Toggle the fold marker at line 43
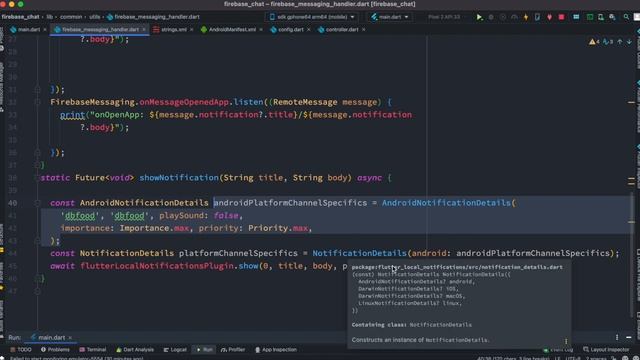The height and width of the screenshot is (360, 640). pyautogui.click(x=38, y=241)
